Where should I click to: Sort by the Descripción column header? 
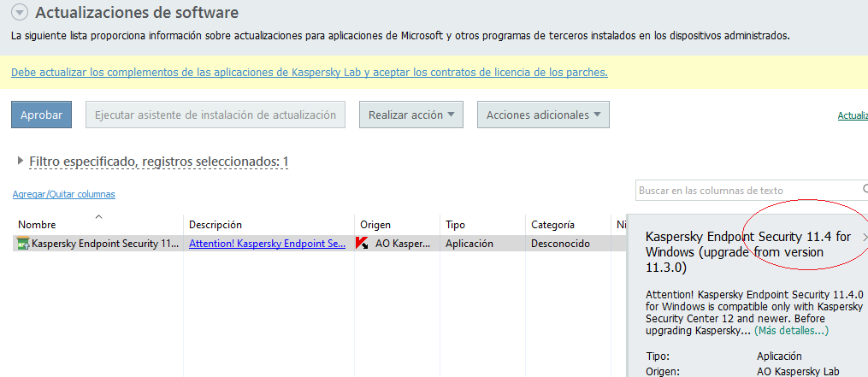[216, 225]
